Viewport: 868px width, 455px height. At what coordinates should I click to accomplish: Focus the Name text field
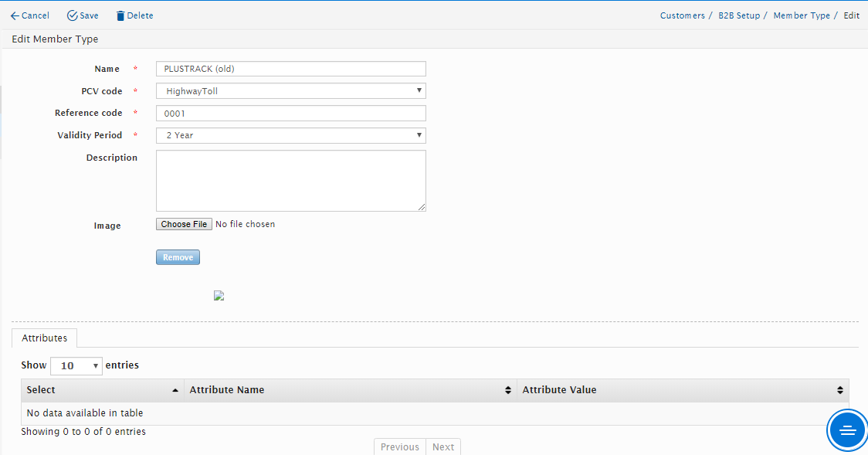coord(290,69)
